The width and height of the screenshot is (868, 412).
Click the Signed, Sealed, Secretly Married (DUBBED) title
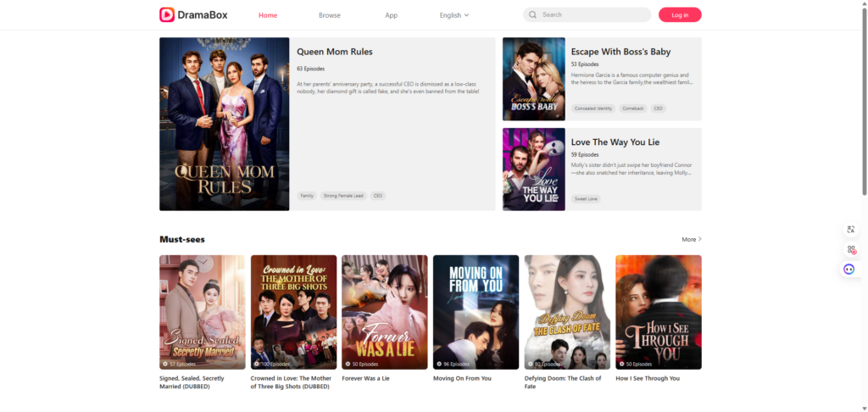click(192, 382)
